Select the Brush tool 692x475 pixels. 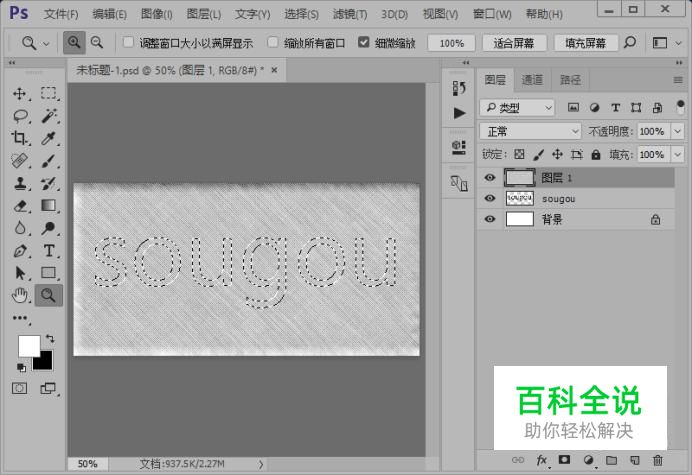click(x=49, y=161)
